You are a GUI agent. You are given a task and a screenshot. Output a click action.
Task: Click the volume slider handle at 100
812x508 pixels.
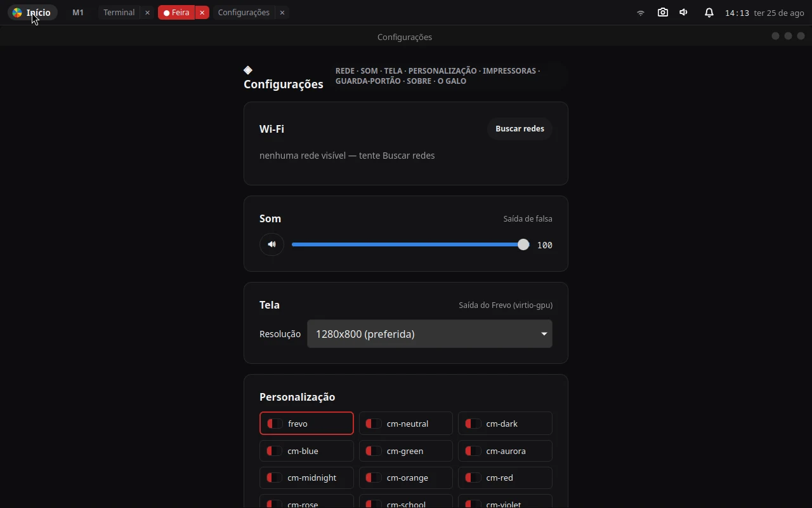coord(523,244)
